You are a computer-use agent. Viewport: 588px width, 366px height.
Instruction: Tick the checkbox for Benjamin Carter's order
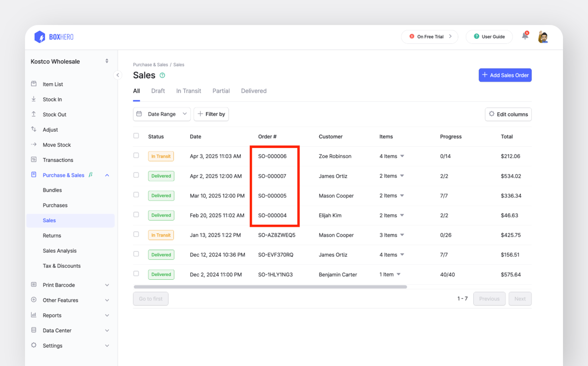pos(136,274)
